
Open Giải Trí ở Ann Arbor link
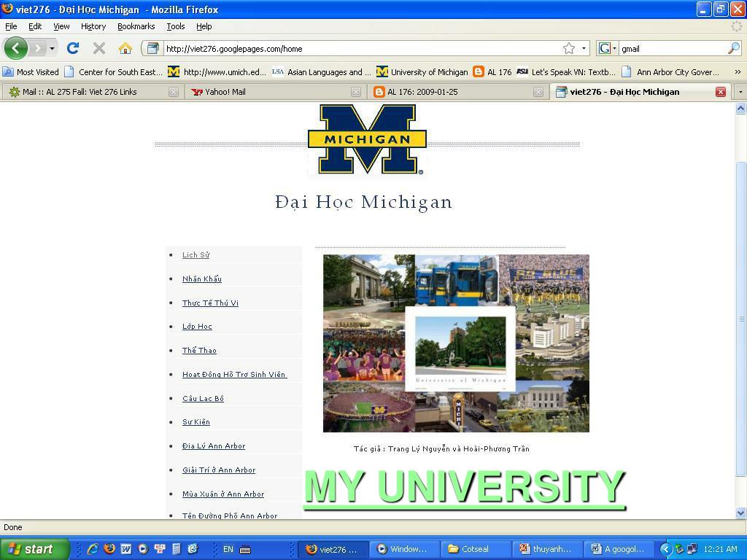click(x=219, y=470)
